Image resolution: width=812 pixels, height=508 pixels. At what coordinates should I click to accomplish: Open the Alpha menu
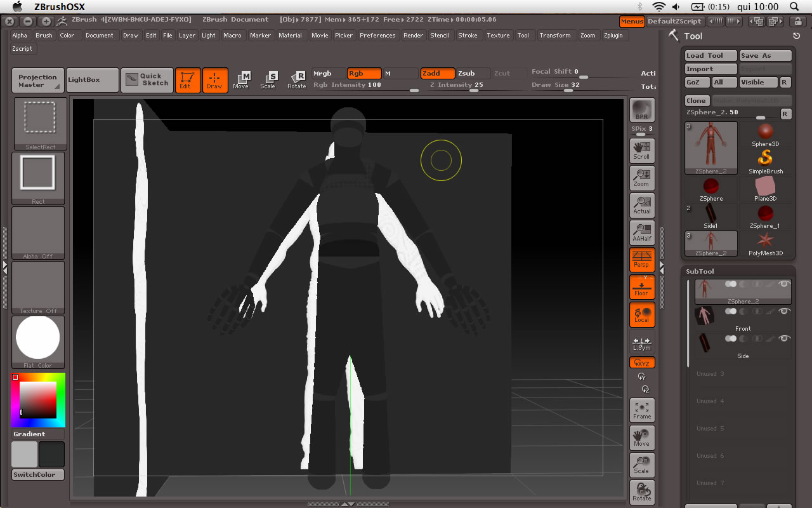[x=20, y=36]
